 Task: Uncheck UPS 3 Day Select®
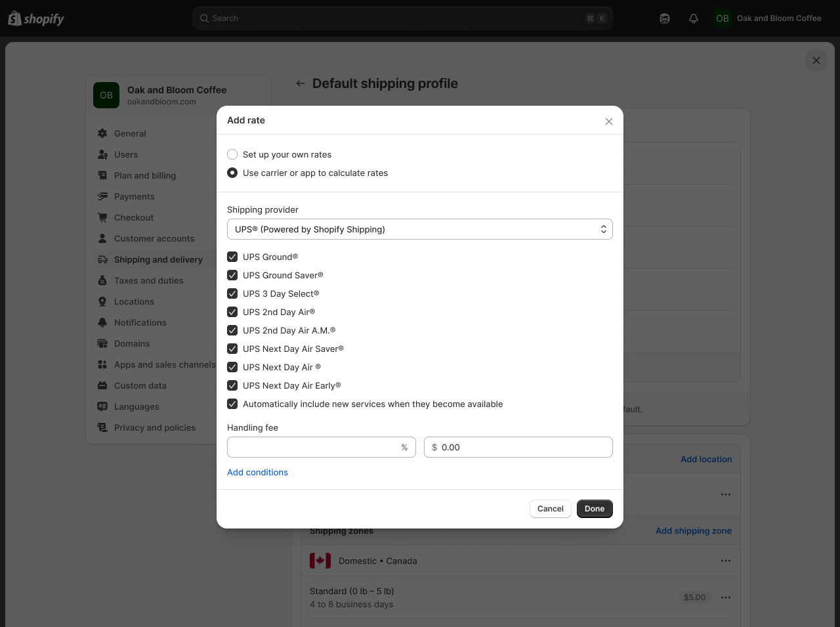point(232,293)
